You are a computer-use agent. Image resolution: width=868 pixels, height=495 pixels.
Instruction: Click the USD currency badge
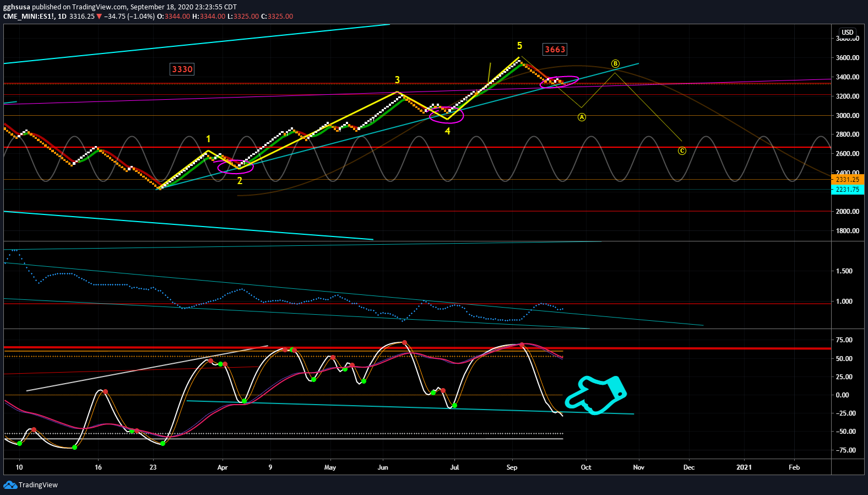[847, 33]
